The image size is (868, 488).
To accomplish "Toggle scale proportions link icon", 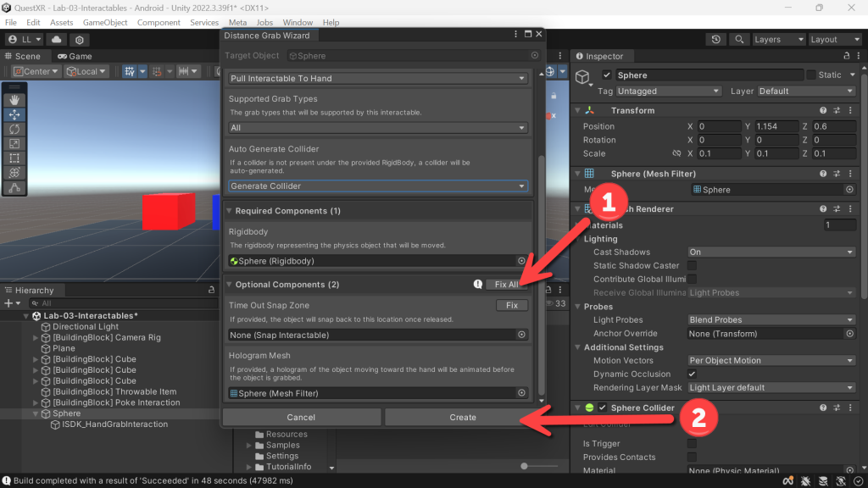I will (x=676, y=153).
